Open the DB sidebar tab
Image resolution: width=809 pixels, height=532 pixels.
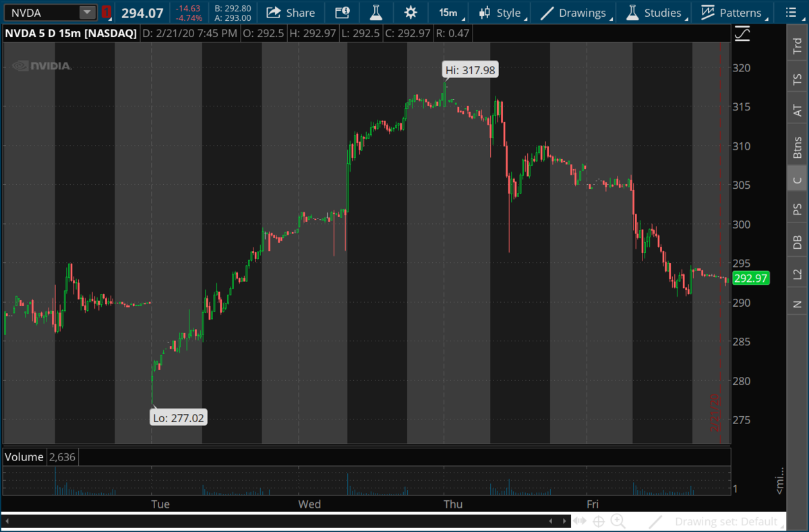point(798,241)
